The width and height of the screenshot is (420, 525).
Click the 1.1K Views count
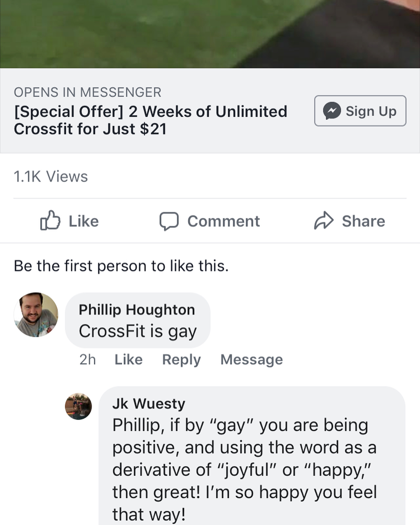tap(51, 177)
